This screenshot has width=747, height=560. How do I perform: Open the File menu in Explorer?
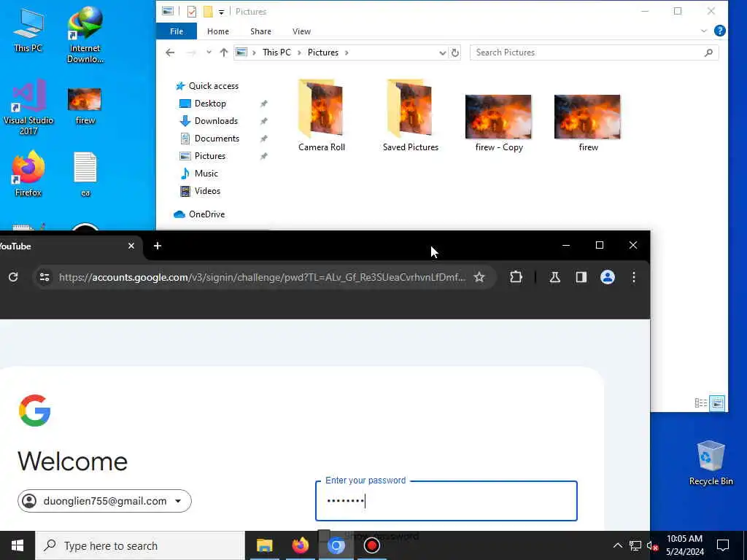[177, 31]
